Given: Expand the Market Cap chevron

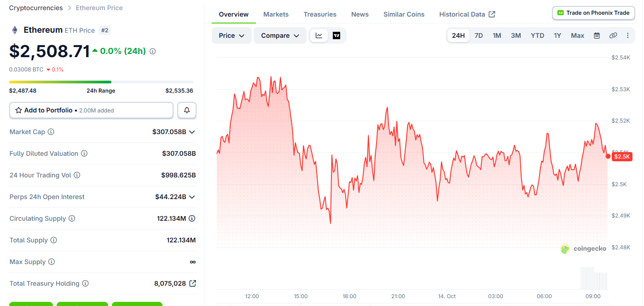Looking at the screenshot, I should tap(192, 132).
